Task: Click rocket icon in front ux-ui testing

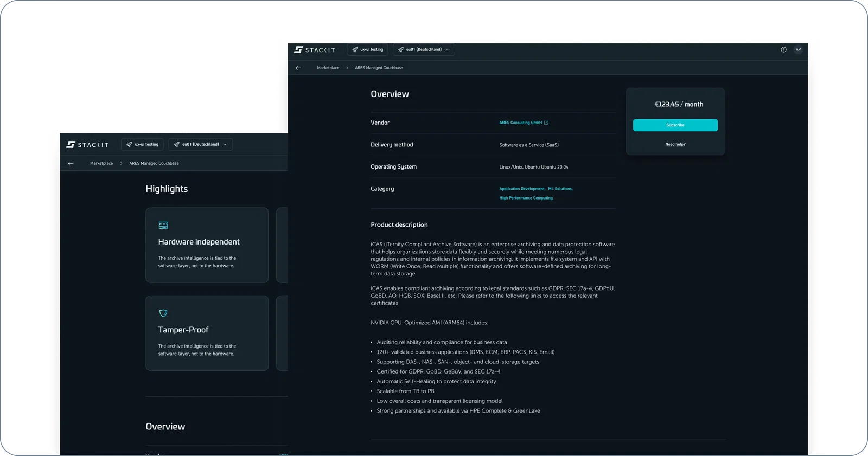Action: pos(355,49)
